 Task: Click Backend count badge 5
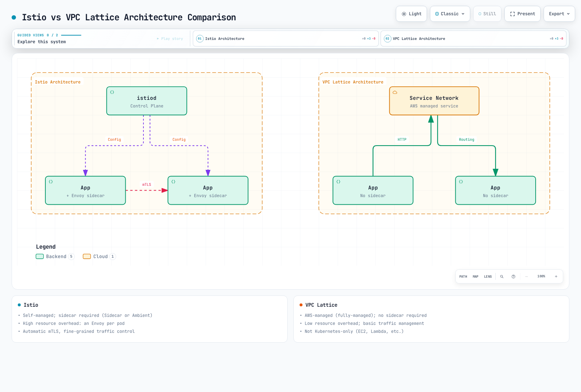tap(71, 257)
